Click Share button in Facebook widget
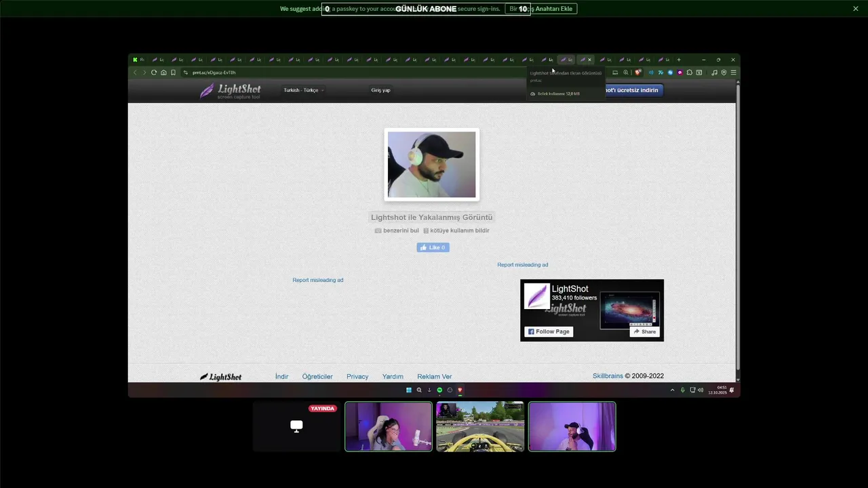This screenshot has width=868, height=488. click(x=644, y=331)
